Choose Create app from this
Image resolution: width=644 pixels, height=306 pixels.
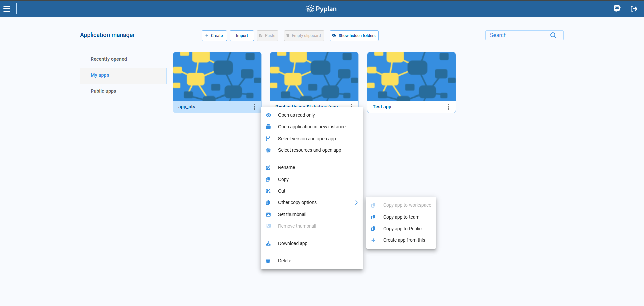pos(404,240)
